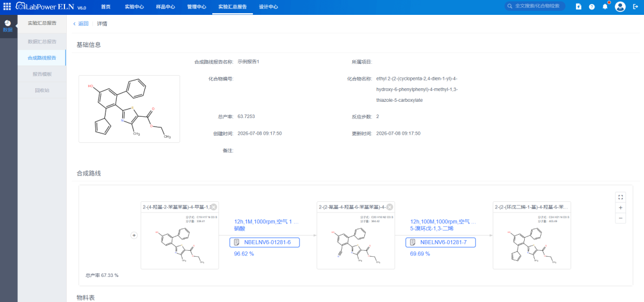Add a step with the plus circle icon
The width and height of the screenshot is (644, 302).
[x=134, y=235]
